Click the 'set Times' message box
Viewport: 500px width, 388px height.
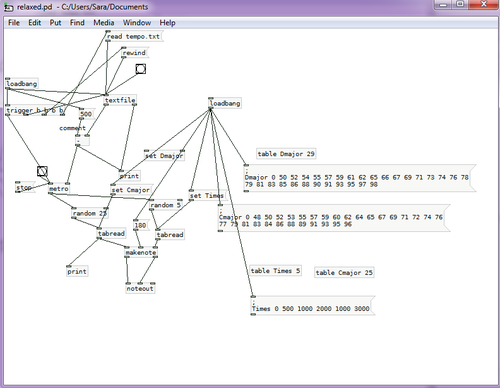tap(207, 195)
